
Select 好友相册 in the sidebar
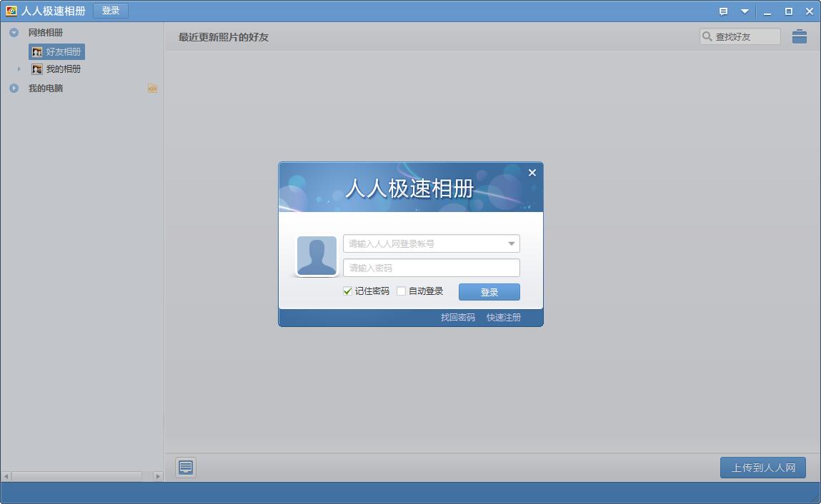tap(56, 52)
